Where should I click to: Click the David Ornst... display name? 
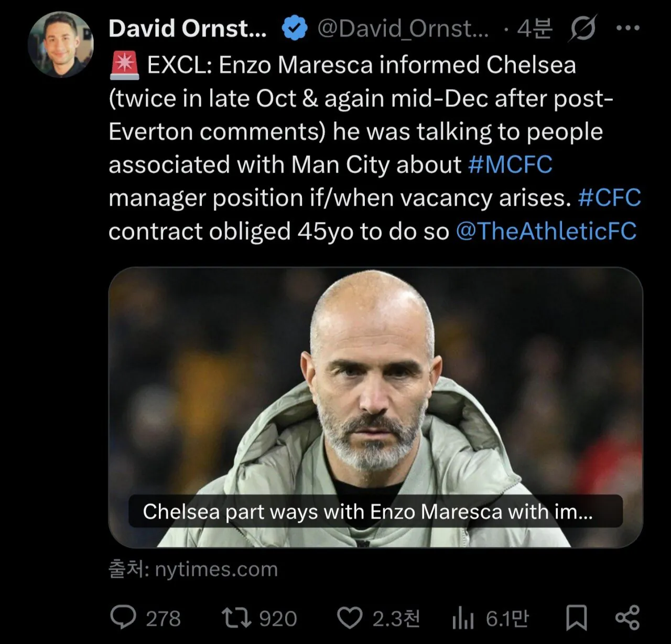[x=187, y=28]
